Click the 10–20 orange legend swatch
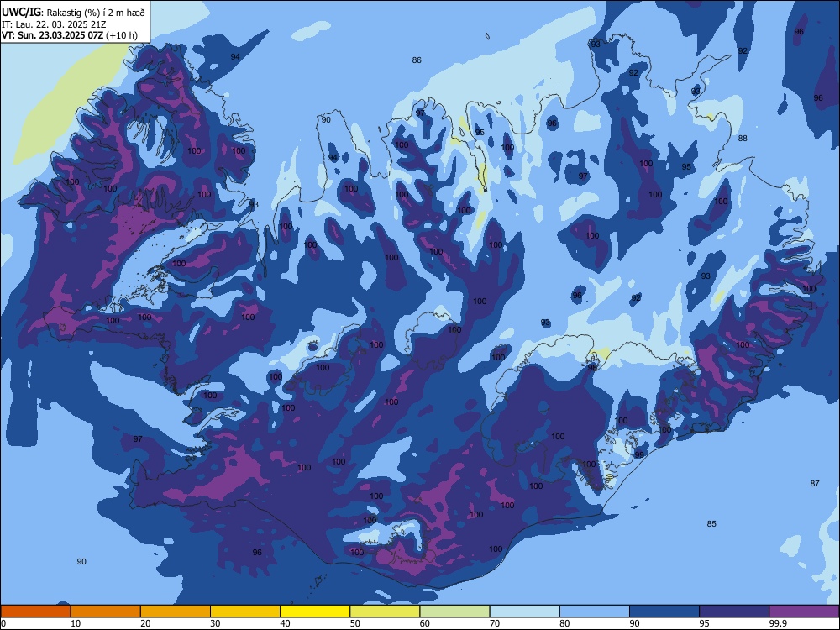The image size is (840, 630). pos(106,612)
